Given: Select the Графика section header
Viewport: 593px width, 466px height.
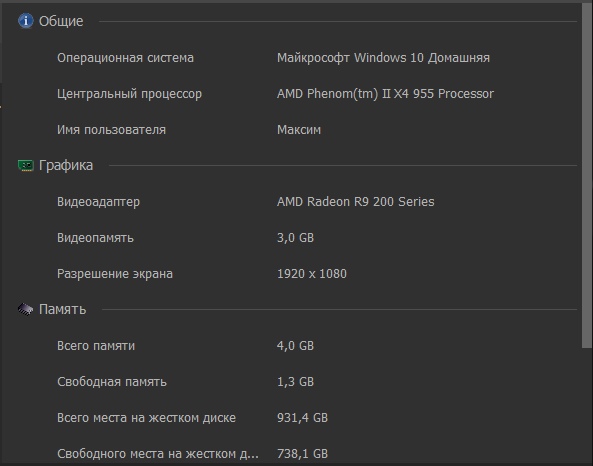Looking at the screenshot, I should pyautogui.click(x=66, y=165).
